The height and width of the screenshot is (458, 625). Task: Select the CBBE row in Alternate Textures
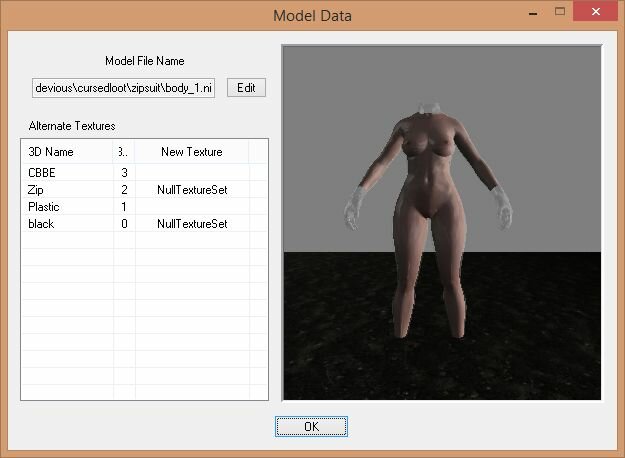coord(144,173)
